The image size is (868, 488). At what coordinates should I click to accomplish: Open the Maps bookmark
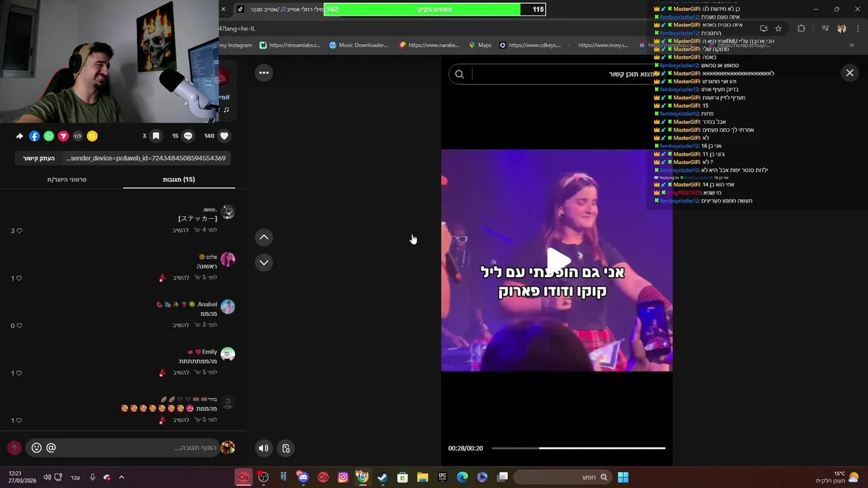[x=480, y=45]
